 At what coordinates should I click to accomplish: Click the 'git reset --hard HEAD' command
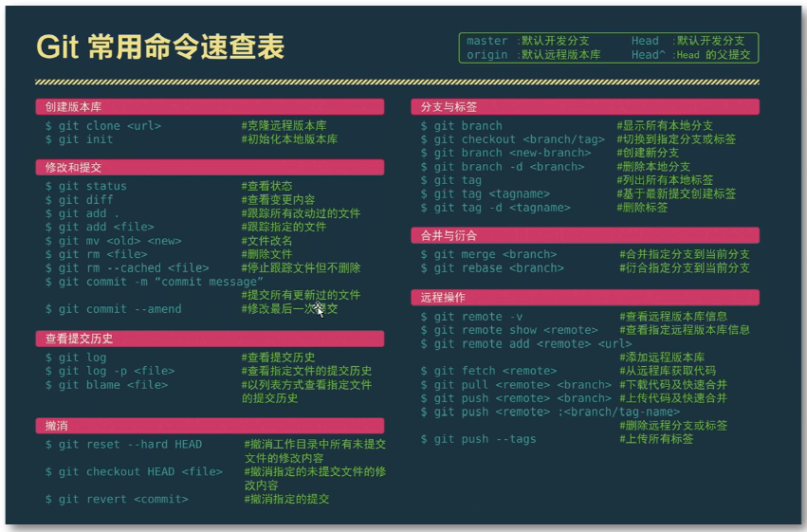click(123, 445)
